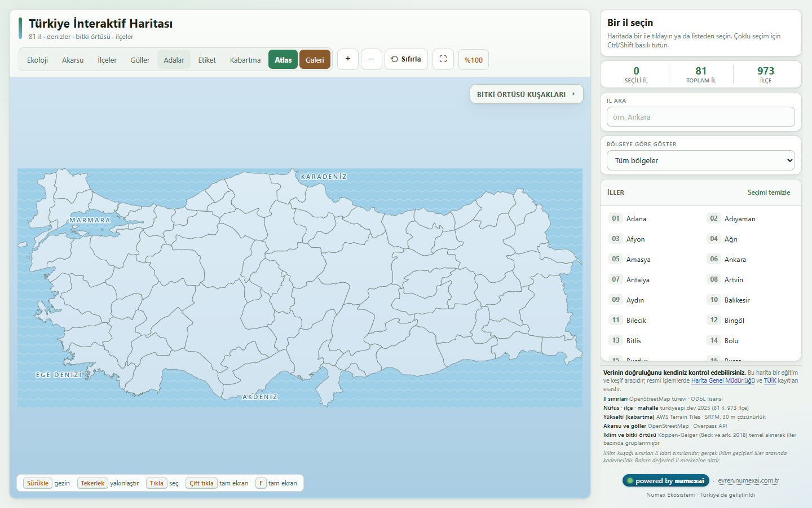Clear selection with Seçimi temizle
812x508 pixels.
click(x=769, y=192)
